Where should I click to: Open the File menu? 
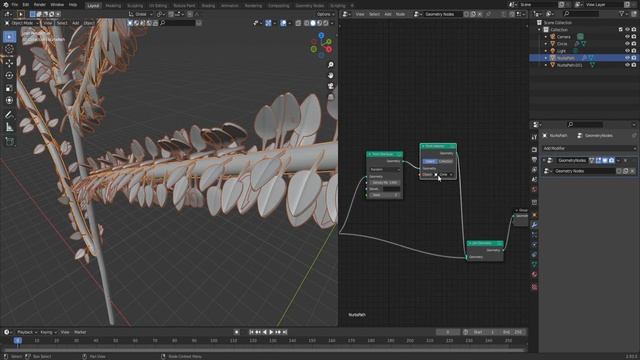pyautogui.click(x=15, y=5)
